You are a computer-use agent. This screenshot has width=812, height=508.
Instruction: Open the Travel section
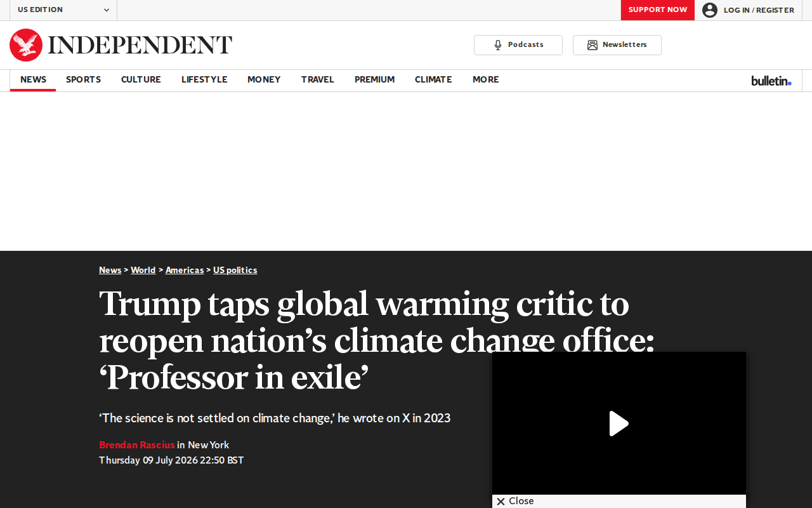[x=318, y=80]
